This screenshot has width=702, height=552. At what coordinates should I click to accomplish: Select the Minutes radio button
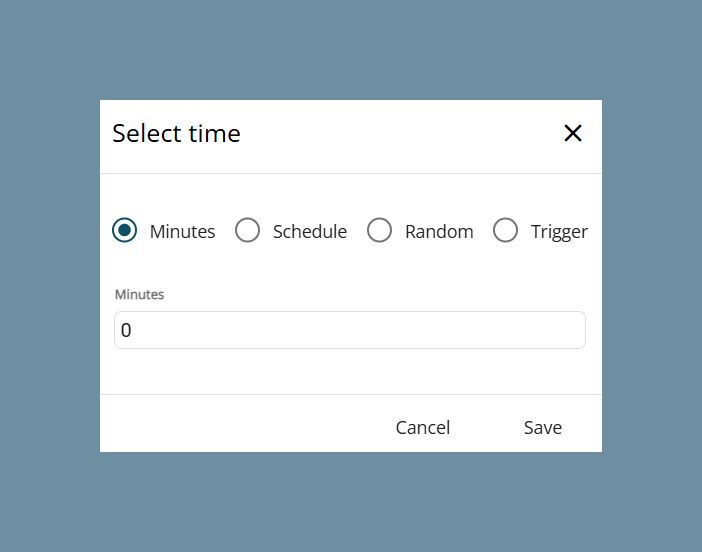coord(124,230)
